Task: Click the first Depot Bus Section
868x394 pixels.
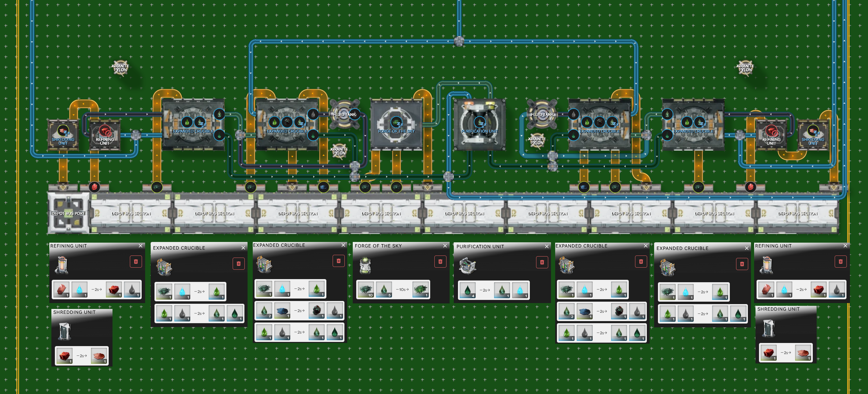Action: tap(131, 213)
